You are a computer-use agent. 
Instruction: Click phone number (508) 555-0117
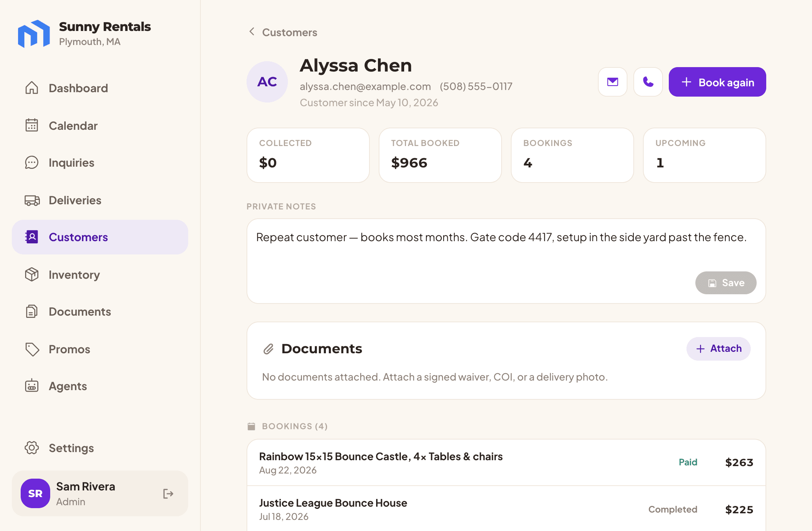point(476,86)
